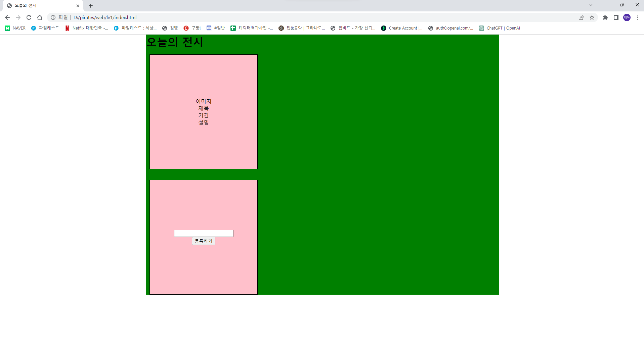Open the 캐릭터백과사전 bookmark
This screenshot has width=644, height=345.
252,28
